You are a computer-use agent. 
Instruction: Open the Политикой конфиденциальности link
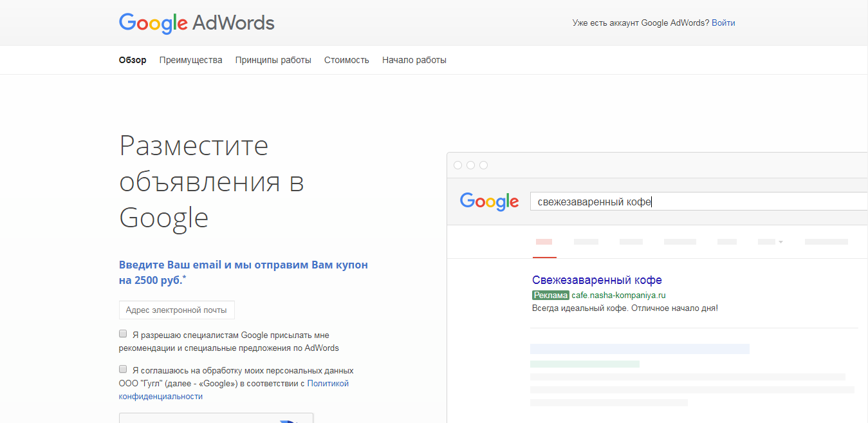[x=234, y=390]
